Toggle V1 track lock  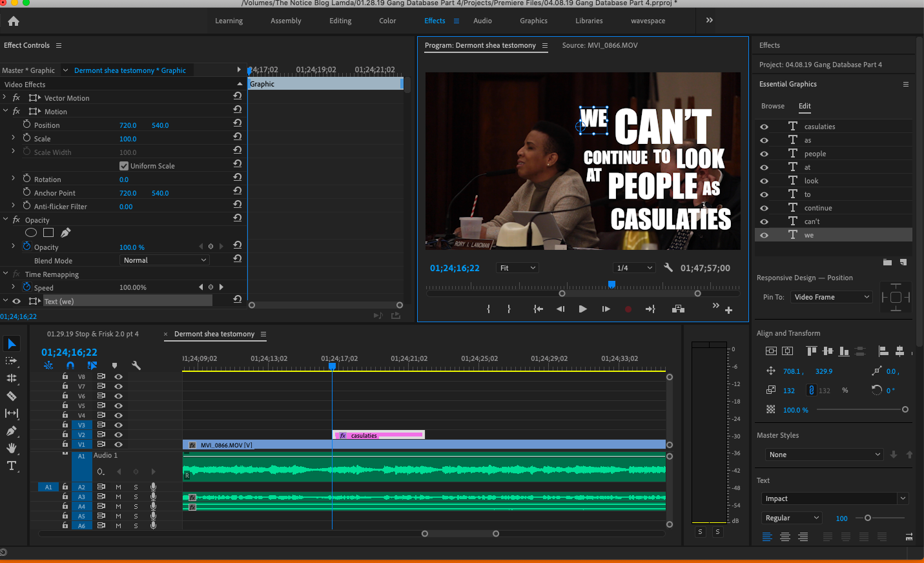pos(65,444)
